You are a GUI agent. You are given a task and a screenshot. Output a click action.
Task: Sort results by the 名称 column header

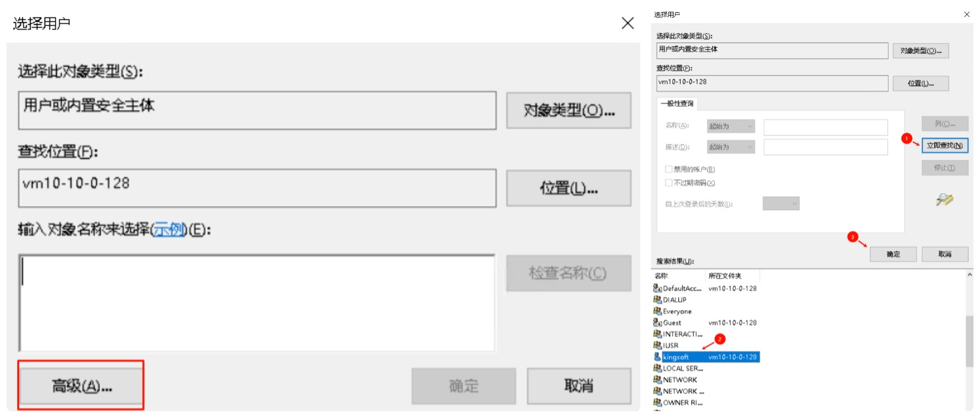pyautogui.click(x=679, y=276)
